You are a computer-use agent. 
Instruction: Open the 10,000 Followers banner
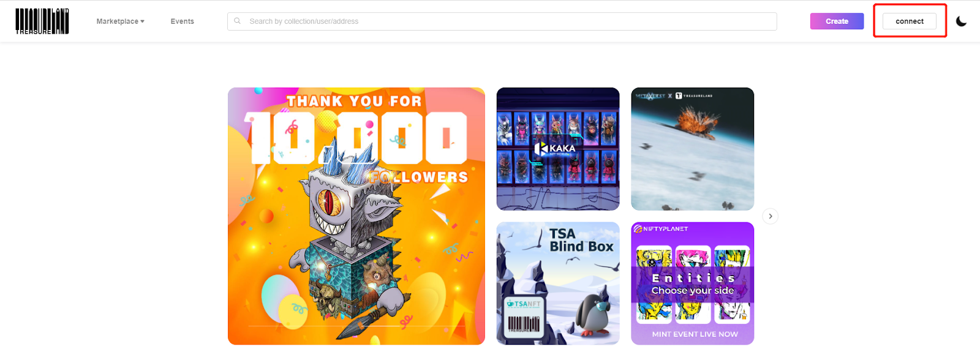(x=356, y=216)
